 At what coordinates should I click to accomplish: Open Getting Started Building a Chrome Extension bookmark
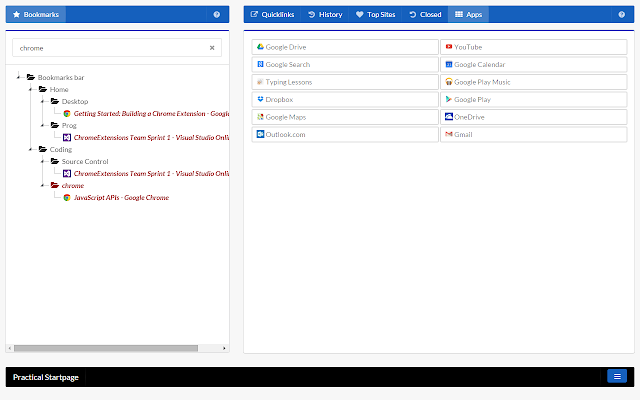click(151, 113)
